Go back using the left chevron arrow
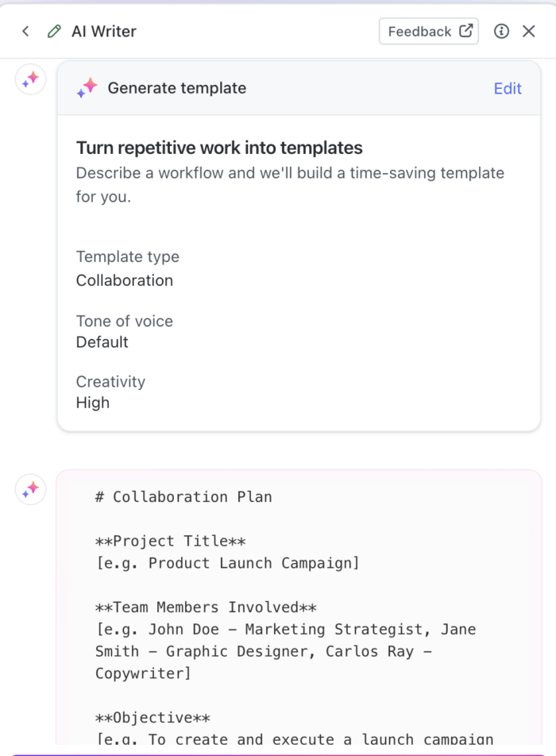 25,32
